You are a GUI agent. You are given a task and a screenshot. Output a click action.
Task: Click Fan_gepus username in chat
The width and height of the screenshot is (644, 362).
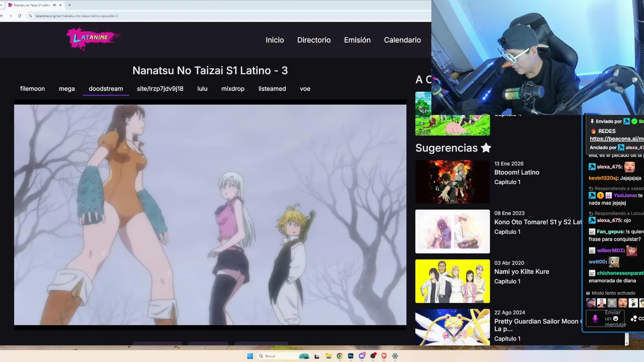coord(610,232)
